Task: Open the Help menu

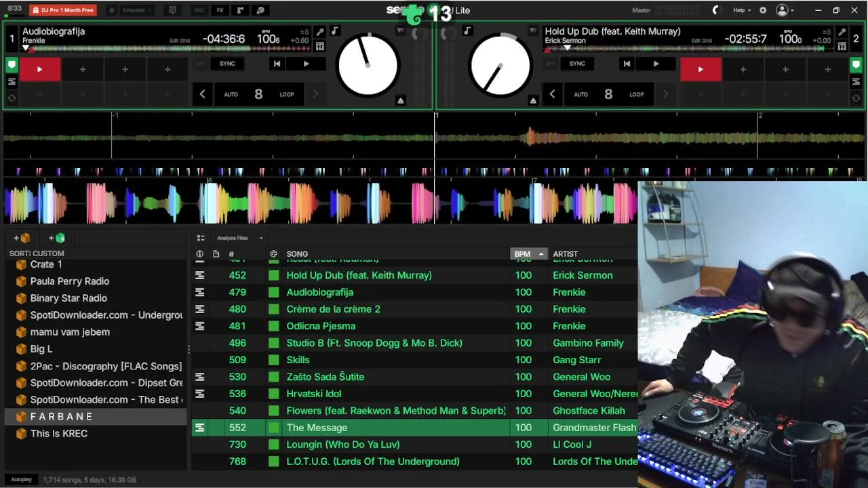Action: pyautogui.click(x=741, y=10)
